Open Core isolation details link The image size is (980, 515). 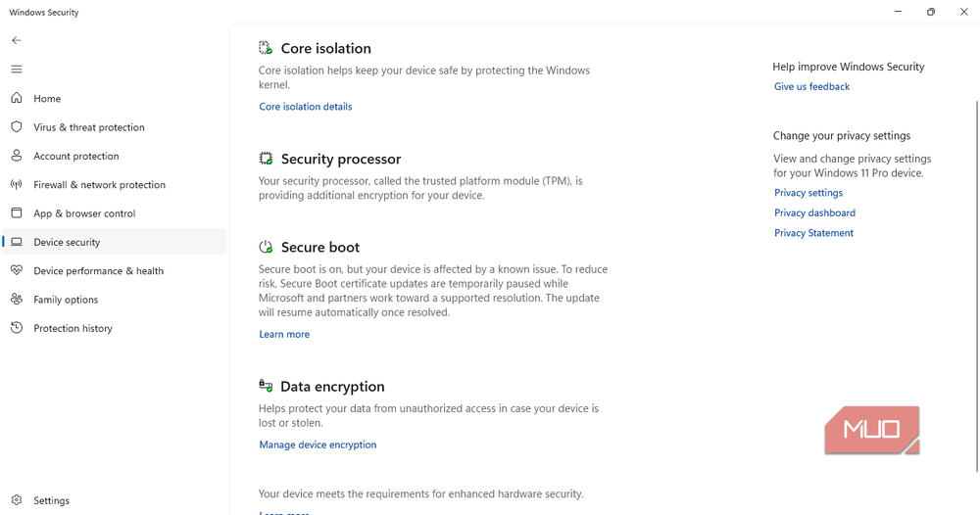[306, 107]
